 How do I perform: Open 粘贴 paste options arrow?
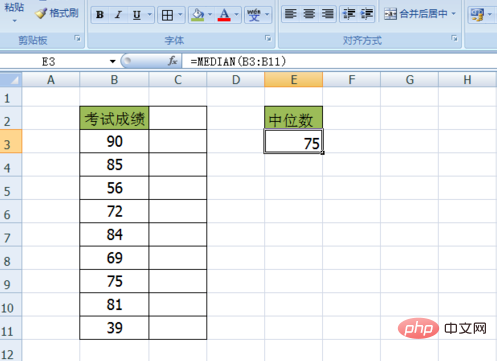pyautogui.click(x=14, y=21)
